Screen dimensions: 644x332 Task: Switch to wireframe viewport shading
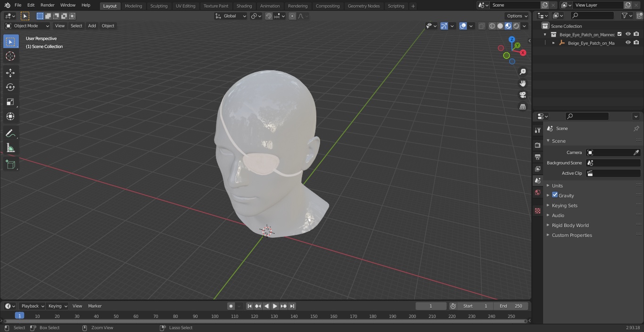click(492, 26)
